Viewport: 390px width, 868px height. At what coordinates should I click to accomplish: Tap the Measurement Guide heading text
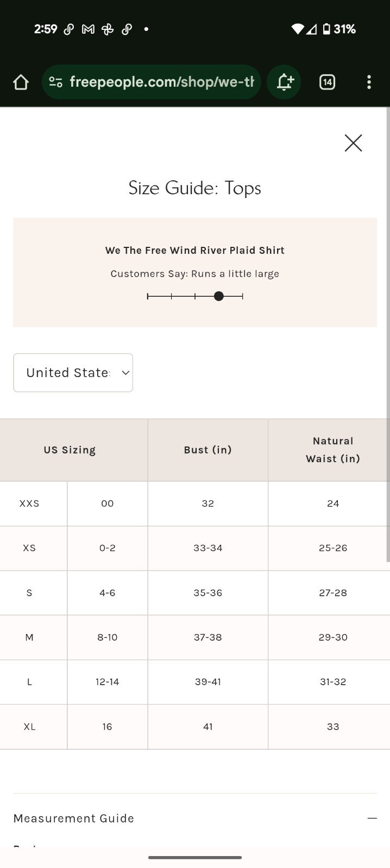coord(74,818)
